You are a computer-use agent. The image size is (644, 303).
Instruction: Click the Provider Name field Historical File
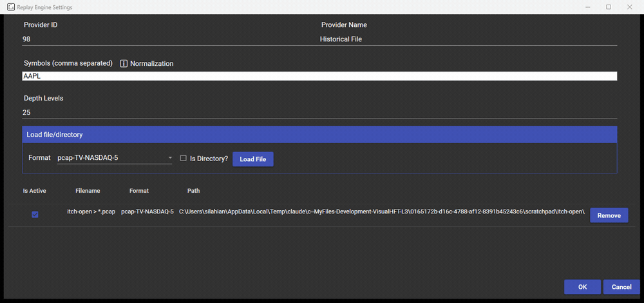[x=468, y=39]
